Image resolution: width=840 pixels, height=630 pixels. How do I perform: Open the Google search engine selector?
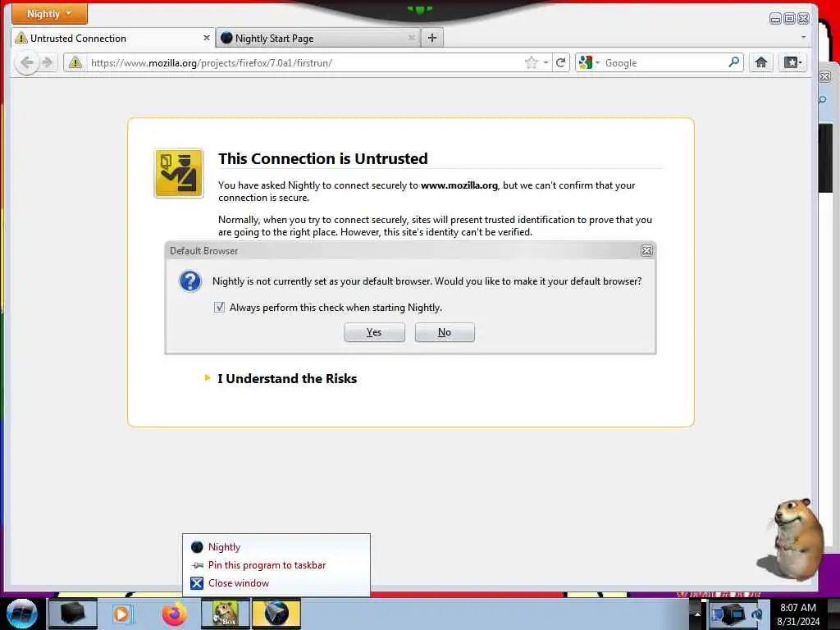pyautogui.click(x=589, y=62)
